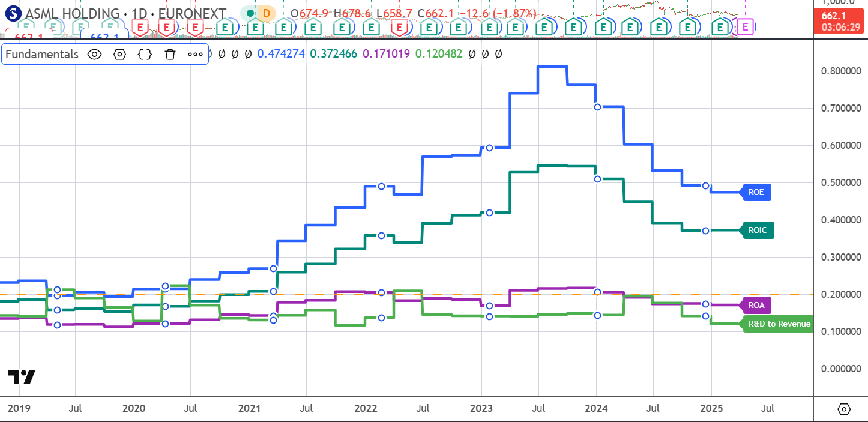Select the ROE series label
868x422 pixels.
click(757, 192)
